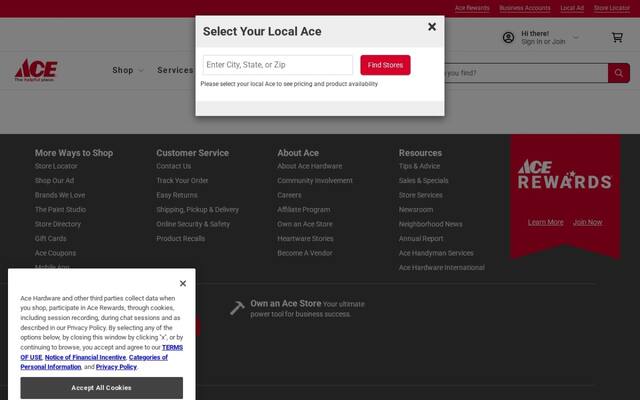Click Join Now on Ace Rewards banner

587,222
